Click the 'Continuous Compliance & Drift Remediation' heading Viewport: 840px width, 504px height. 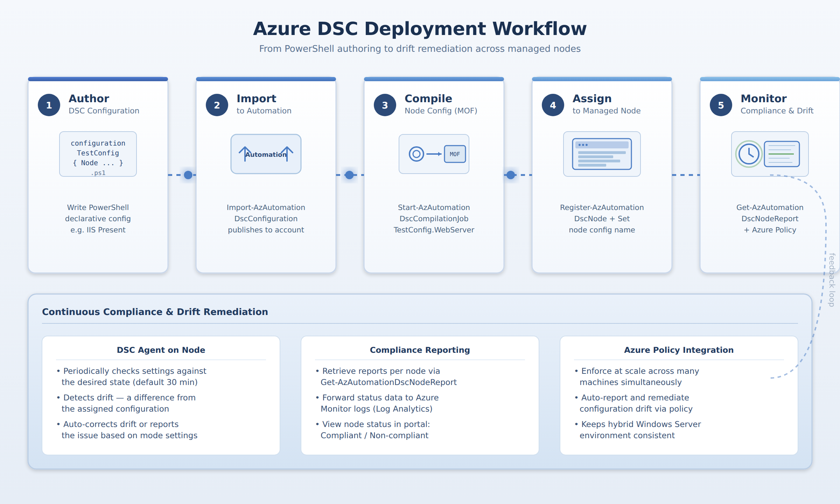coord(155,312)
